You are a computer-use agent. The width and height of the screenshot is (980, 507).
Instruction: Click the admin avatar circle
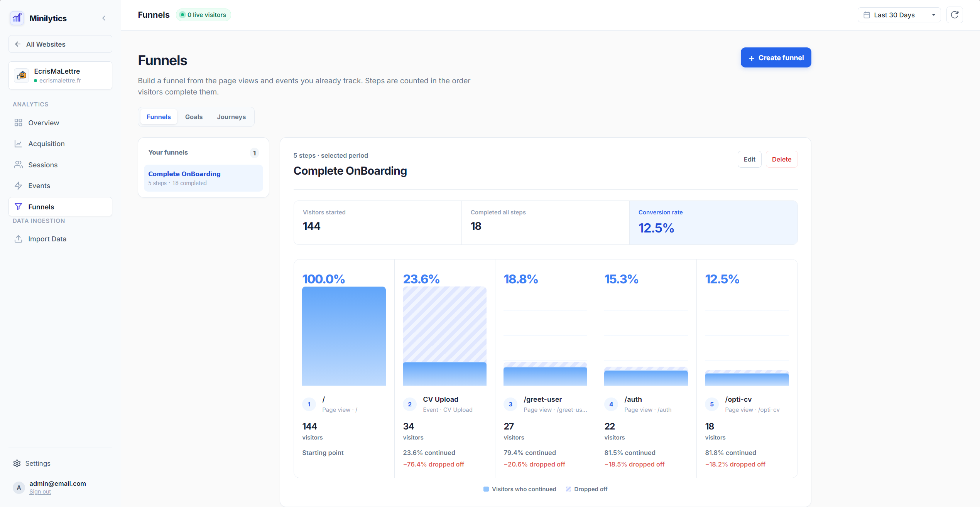19,487
